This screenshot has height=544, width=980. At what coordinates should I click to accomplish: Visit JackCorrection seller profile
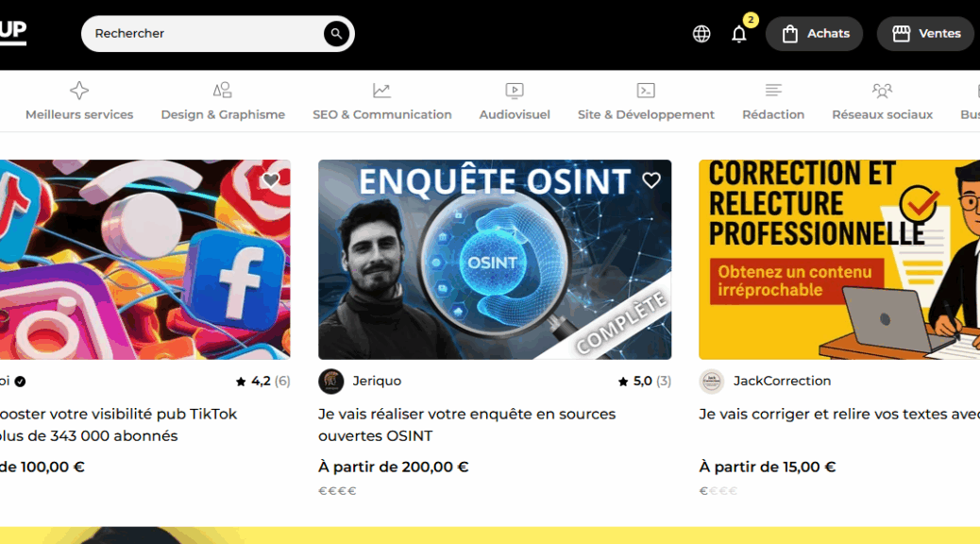pyautogui.click(x=782, y=381)
